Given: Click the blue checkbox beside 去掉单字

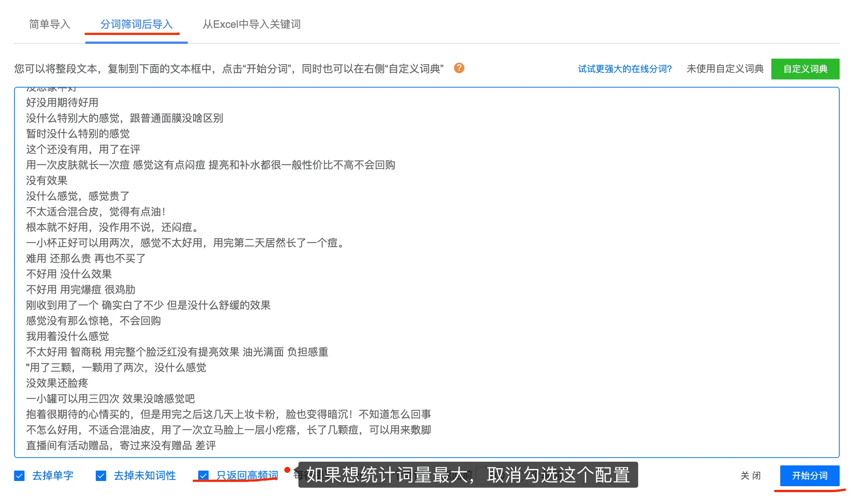Looking at the screenshot, I should point(19,476).
